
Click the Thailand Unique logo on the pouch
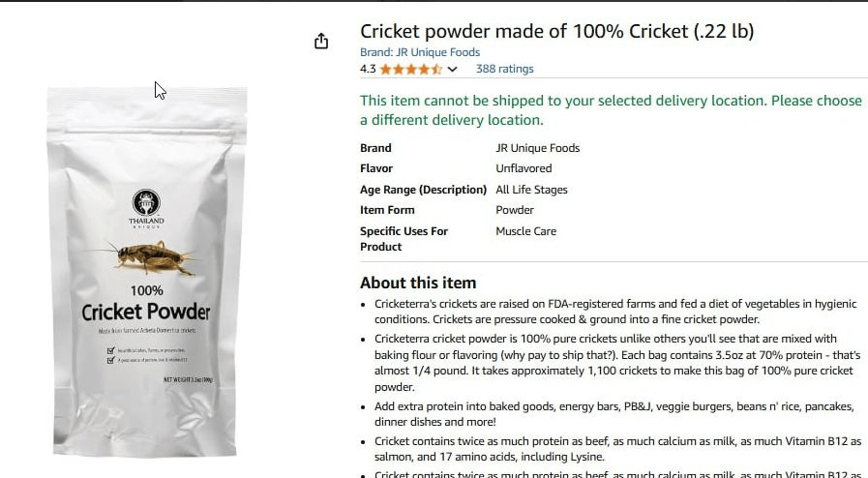tap(146, 206)
